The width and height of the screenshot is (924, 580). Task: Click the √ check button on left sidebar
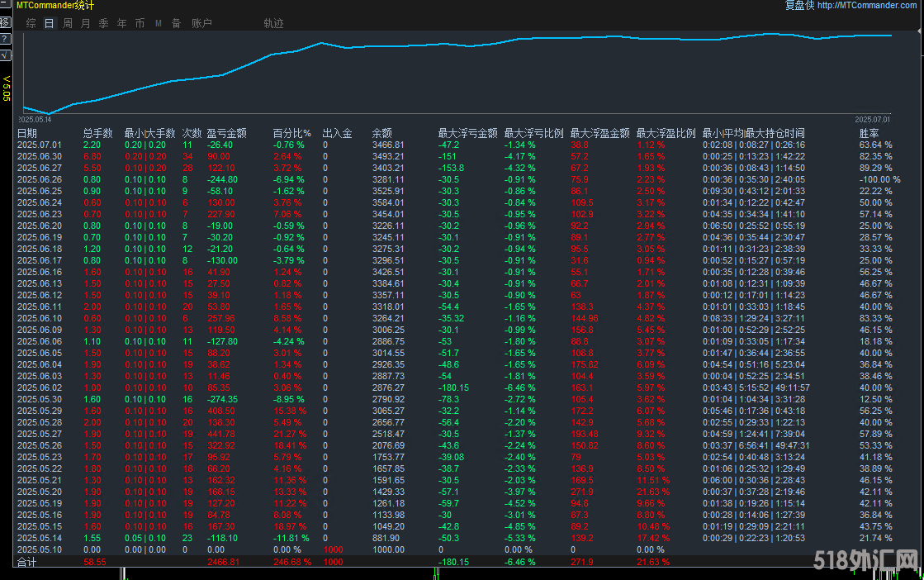coord(5,55)
